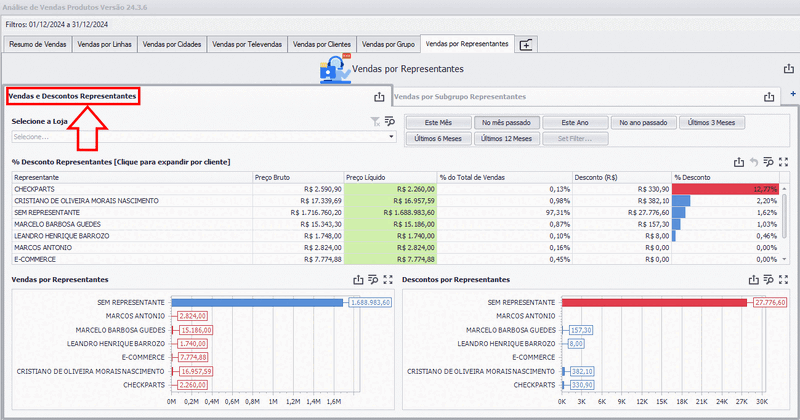Apply the No mês passado filter
Viewport: 800px width, 420px height.
tap(506, 122)
